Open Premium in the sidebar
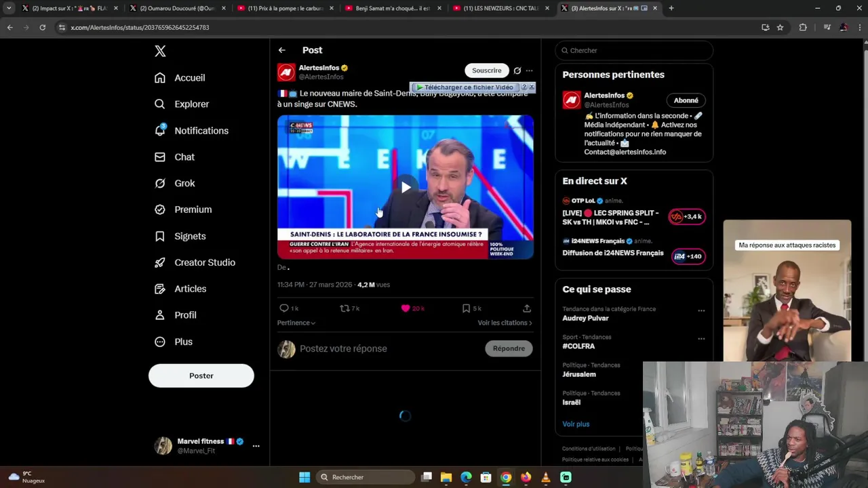 click(183, 210)
